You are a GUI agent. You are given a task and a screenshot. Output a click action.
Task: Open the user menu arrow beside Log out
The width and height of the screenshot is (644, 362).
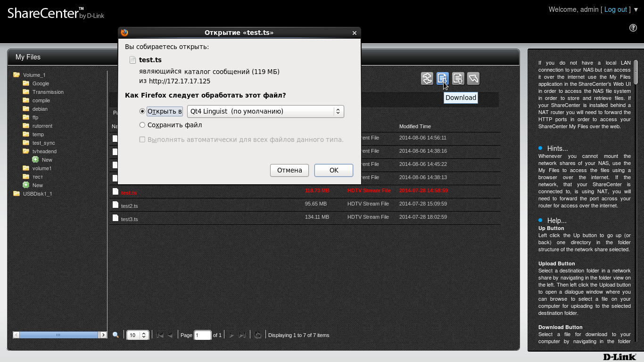[x=636, y=9]
